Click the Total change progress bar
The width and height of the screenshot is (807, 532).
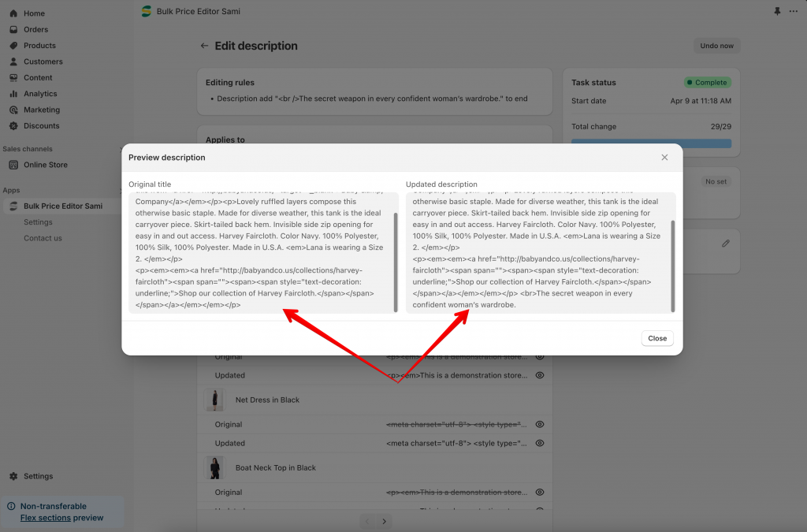tap(651, 143)
